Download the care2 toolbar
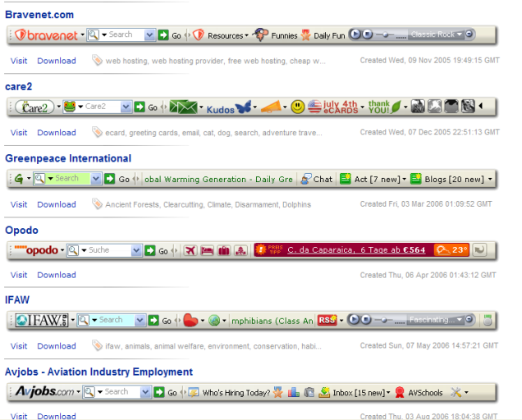The width and height of the screenshot is (522, 420). 57,132
